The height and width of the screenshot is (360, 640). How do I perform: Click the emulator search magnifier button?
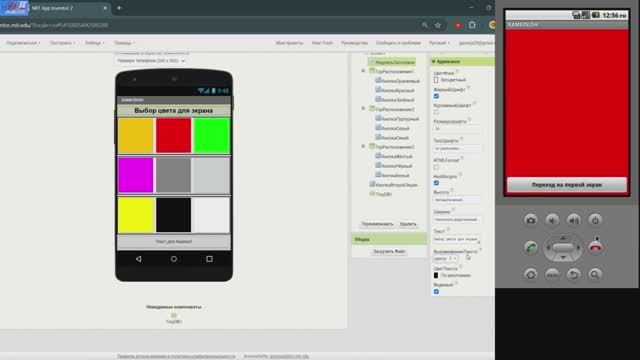595,274
